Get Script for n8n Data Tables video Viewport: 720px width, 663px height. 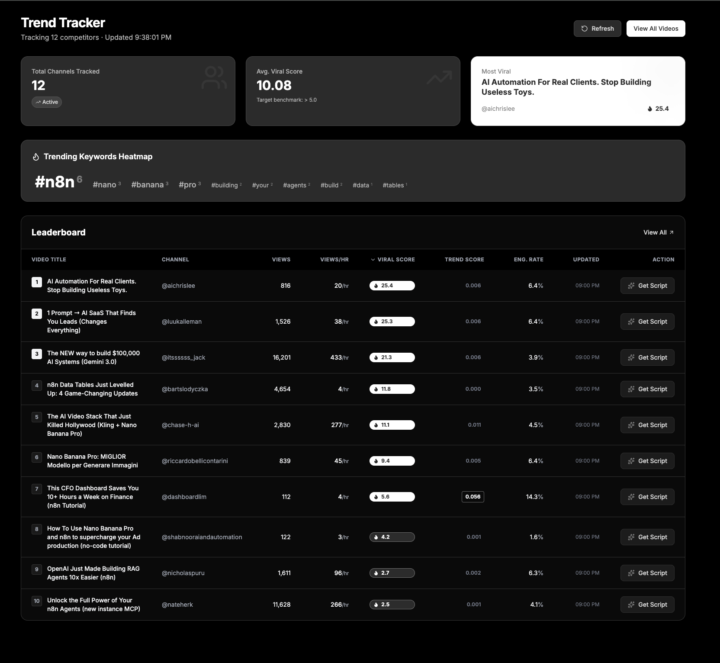(x=647, y=389)
